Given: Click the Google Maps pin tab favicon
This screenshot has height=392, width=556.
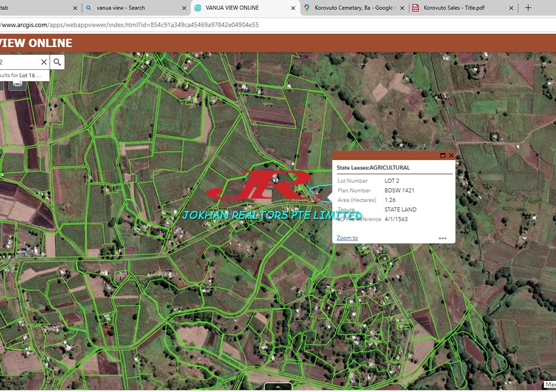Looking at the screenshot, I should tap(307, 8).
